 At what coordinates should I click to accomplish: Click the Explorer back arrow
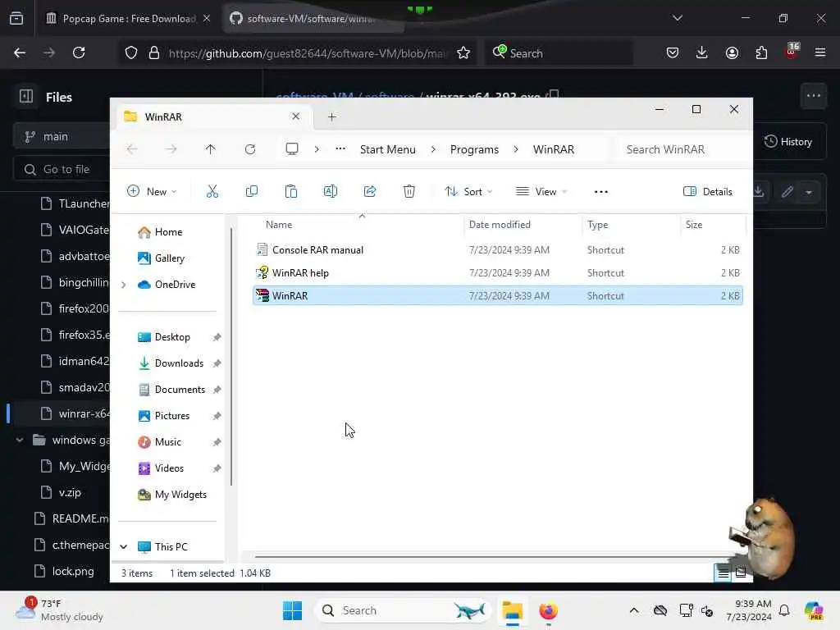click(132, 149)
